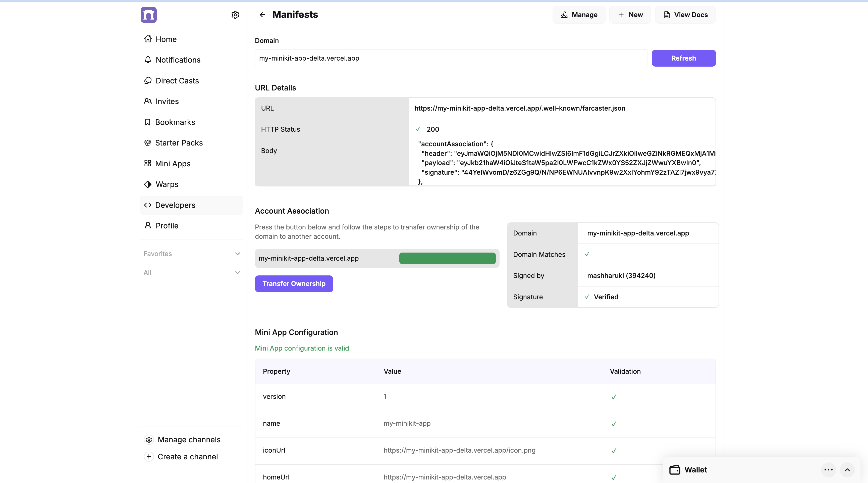
Task: Click the Manage channels gear icon
Action: (149, 440)
